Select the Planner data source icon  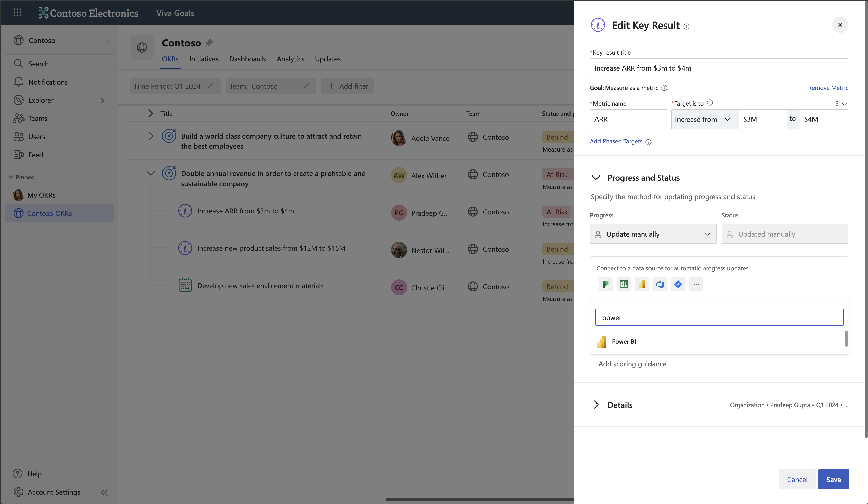coord(605,284)
